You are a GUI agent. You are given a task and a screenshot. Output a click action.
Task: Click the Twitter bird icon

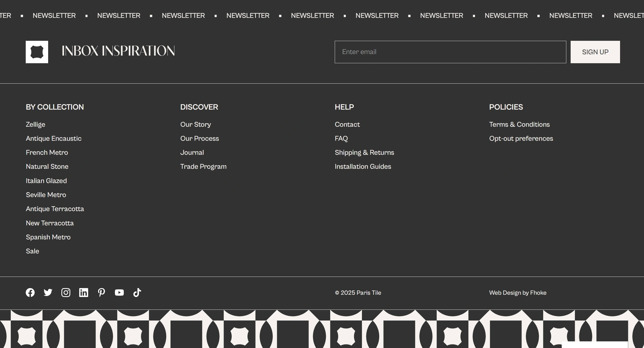[x=48, y=292]
